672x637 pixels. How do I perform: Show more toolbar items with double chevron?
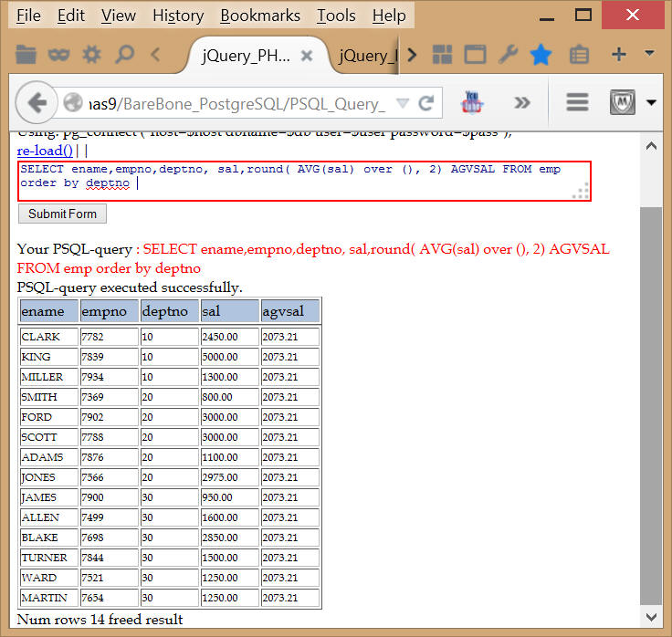point(521,103)
